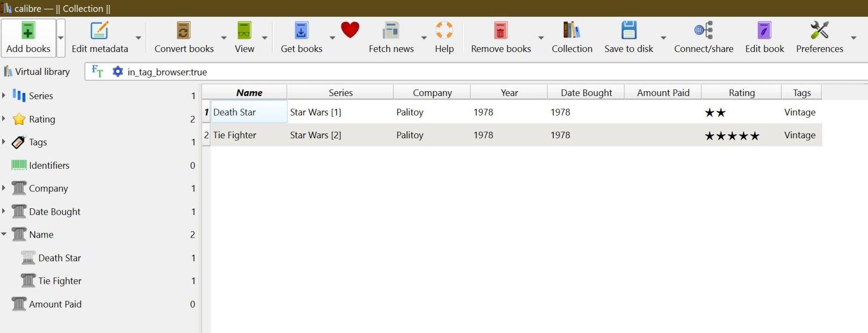This screenshot has height=333, width=868.
Task: Open Fetch news dropdown arrow
Action: pos(424,37)
